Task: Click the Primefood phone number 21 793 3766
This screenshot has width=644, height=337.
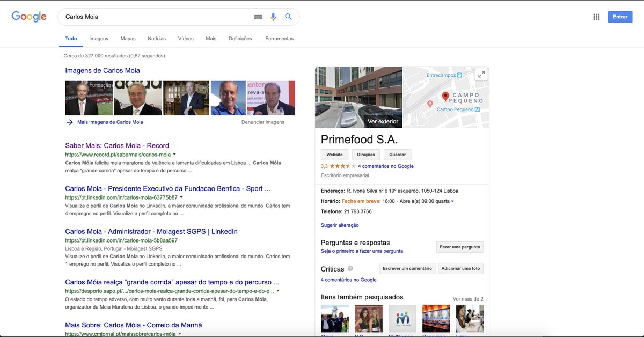Action: 358,211
